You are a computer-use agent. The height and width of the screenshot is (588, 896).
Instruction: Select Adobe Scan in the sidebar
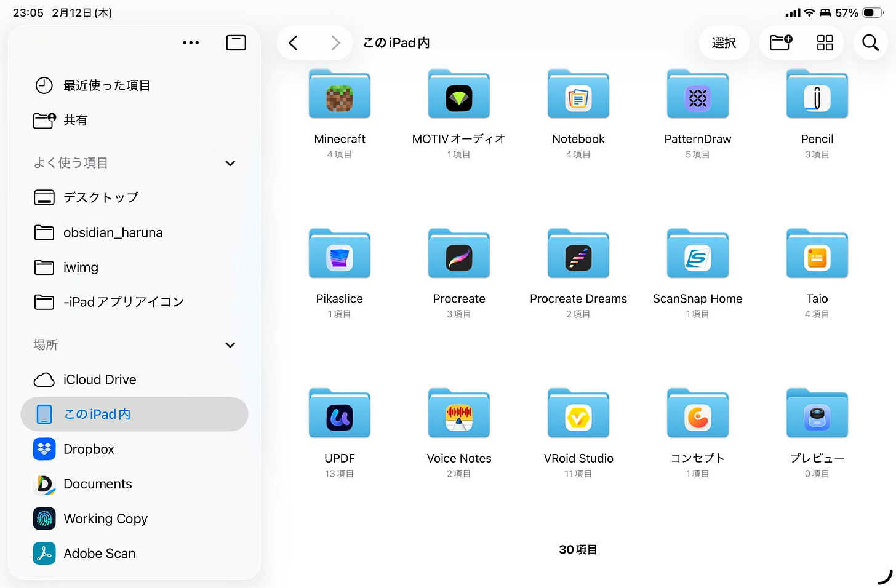pyautogui.click(x=99, y=553)
